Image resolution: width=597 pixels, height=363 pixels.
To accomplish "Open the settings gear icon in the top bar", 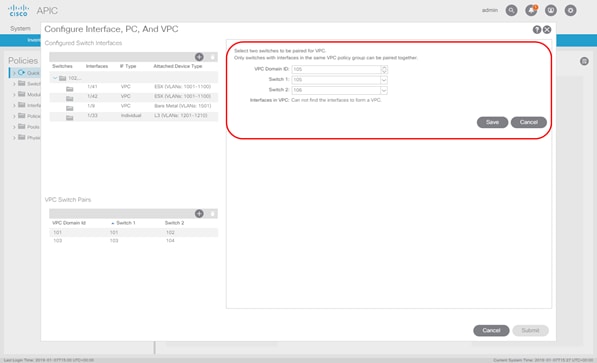I will 570,11.
